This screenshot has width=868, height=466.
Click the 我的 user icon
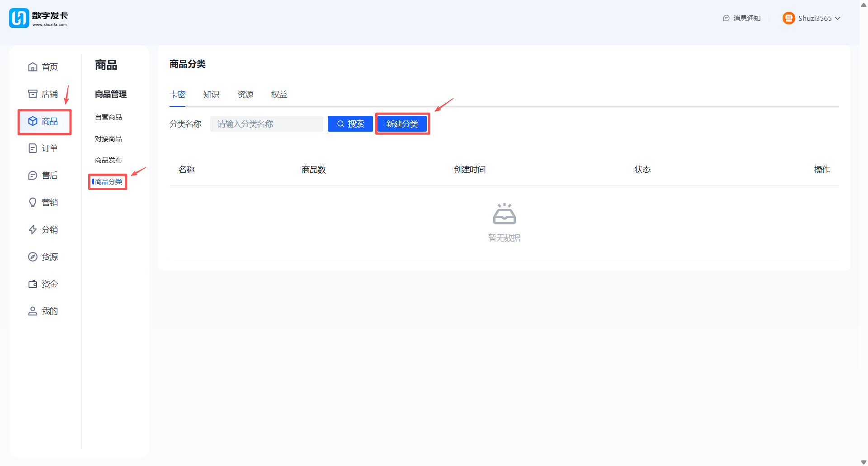33,311
